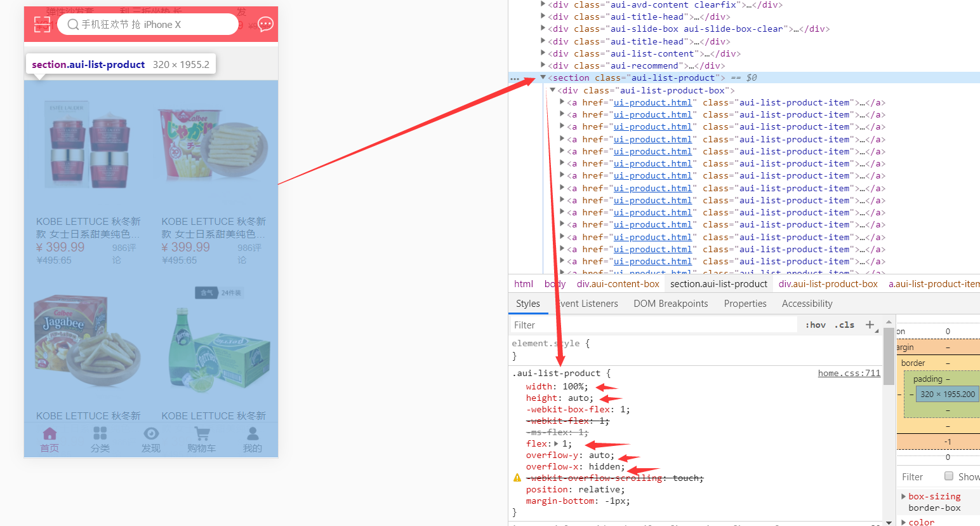Screen dimensions: 980x526
Task: Click the warning icon beside -webkit-overflow-scrolling
Action: pyautogui.click(x=517, y=478)
